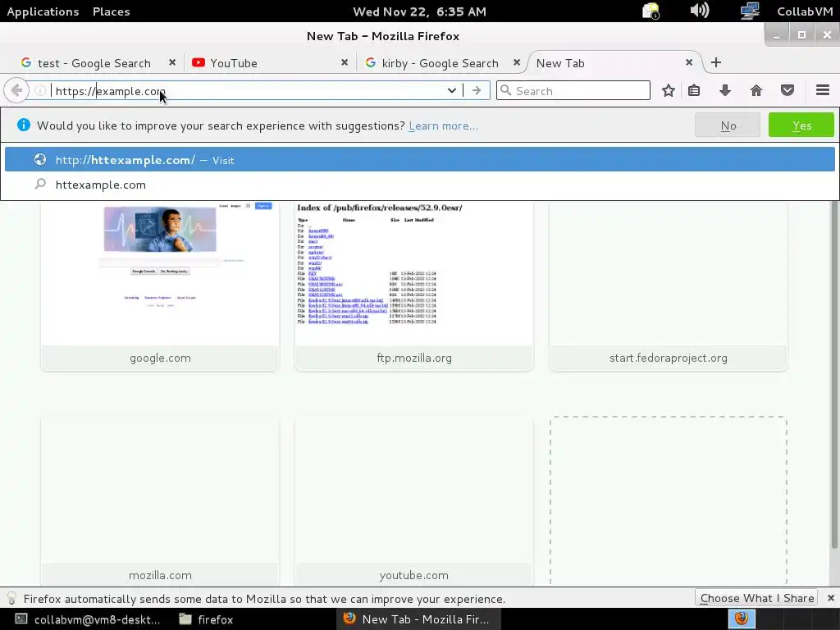Image resolution: width=840 pixels, height=630 pixels.
Task: Open a new tab with plus button
Action: (x=715, y=62)
